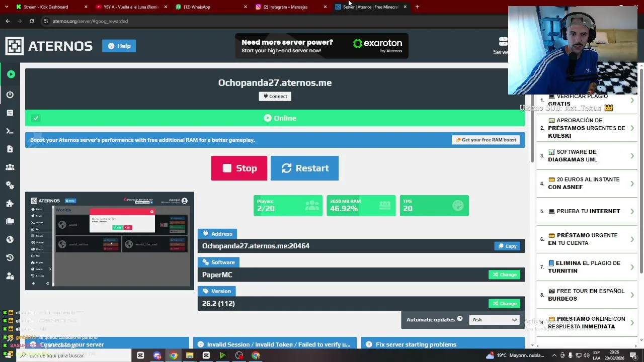
Task: Expand the 'Free tour en español Burdeos' arrow
Action: pyautogui.click(x=632, y=295)
